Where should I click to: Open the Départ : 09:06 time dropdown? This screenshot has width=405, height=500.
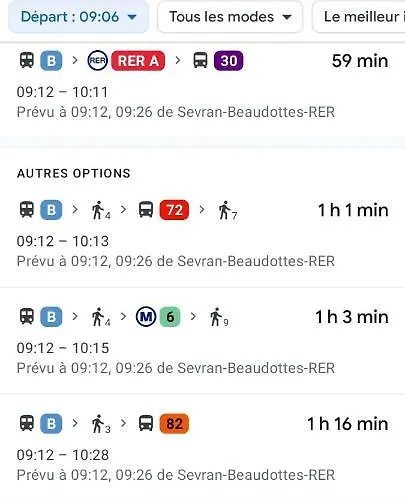(x=78, y=17)
